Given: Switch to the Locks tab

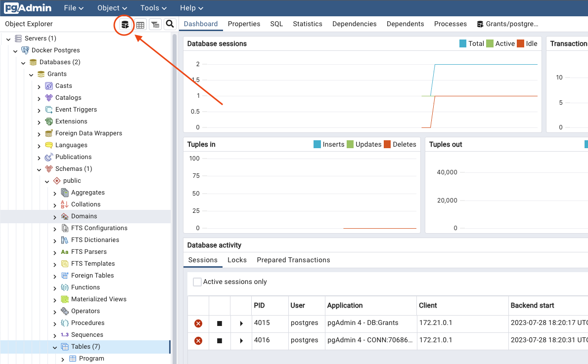Looking at the screenshot, I should click(237, 260).
